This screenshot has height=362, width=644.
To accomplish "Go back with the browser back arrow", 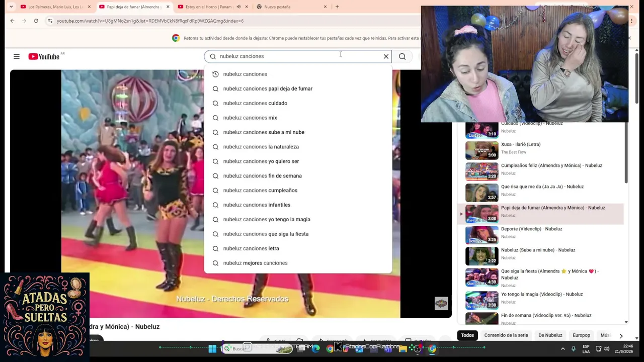I will click(12, 21).
